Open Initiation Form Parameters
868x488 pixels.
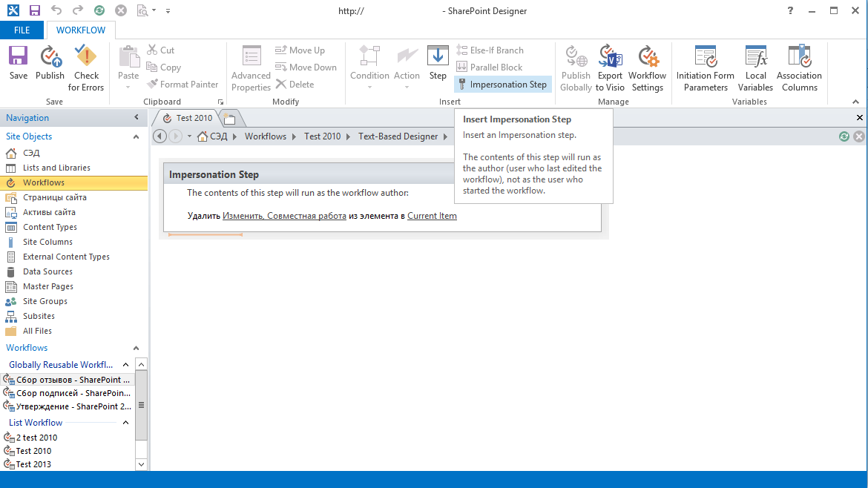click(x=706, y=69)
